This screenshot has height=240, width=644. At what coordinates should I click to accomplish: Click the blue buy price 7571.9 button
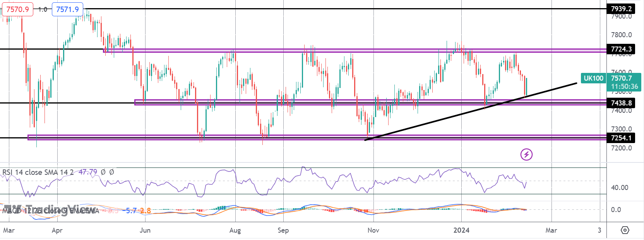(67, 9)
